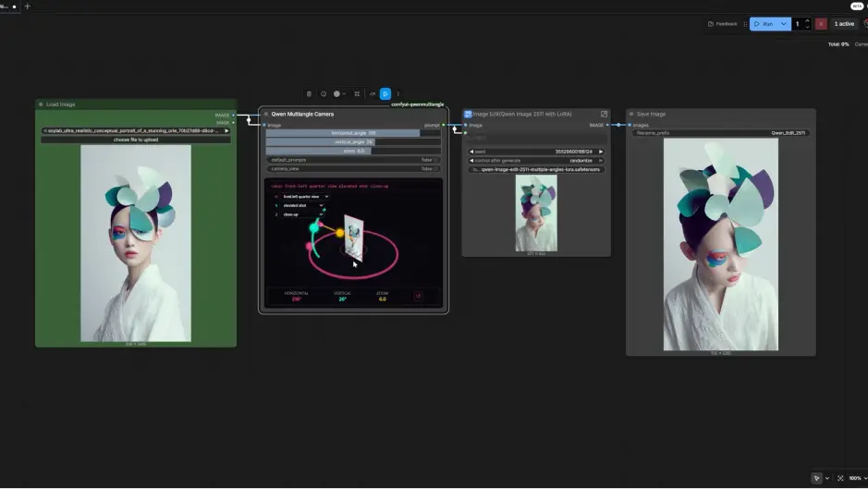868x489 pixels.
Task: Click the teal vertical angle handle
Action: click(x=314, y=227)
